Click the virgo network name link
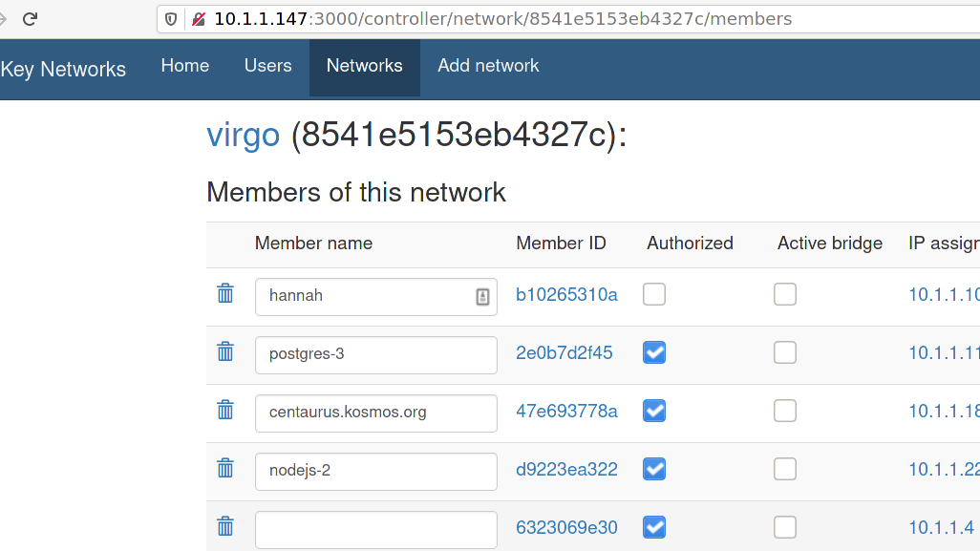980x551 pixels. 243,136
